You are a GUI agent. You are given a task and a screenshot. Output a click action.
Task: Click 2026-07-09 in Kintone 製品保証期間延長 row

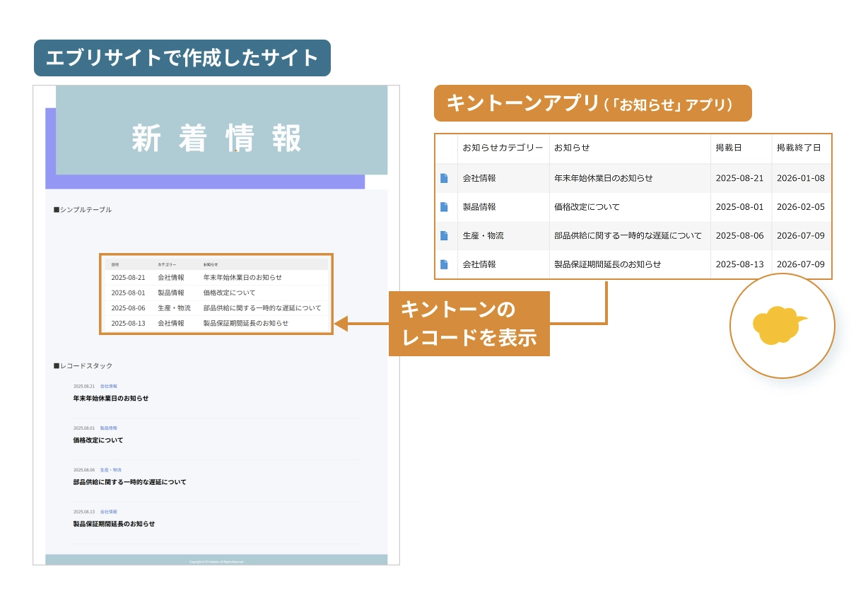point(800,264)
